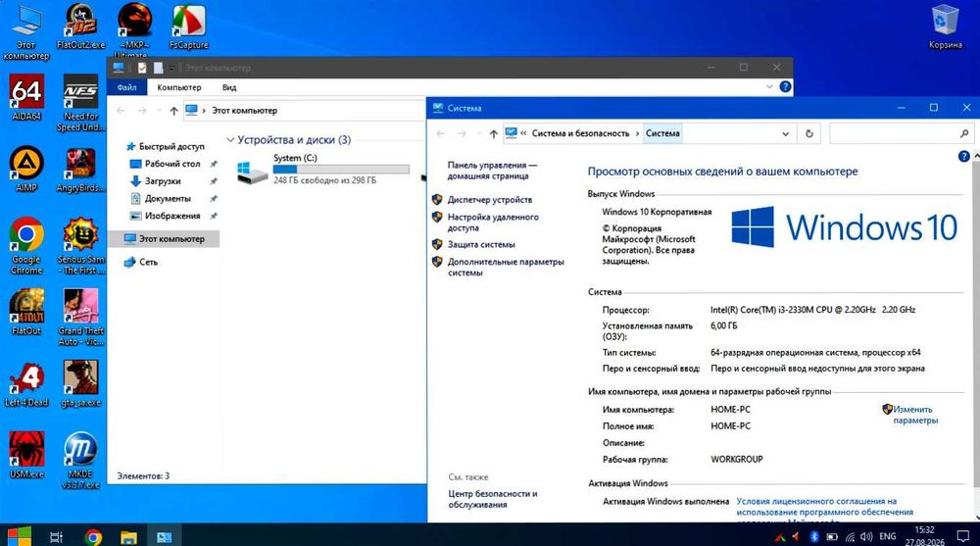Launch FlatOut desktop shortcut
Screen dimensions: 980x546
pos(26,312)
